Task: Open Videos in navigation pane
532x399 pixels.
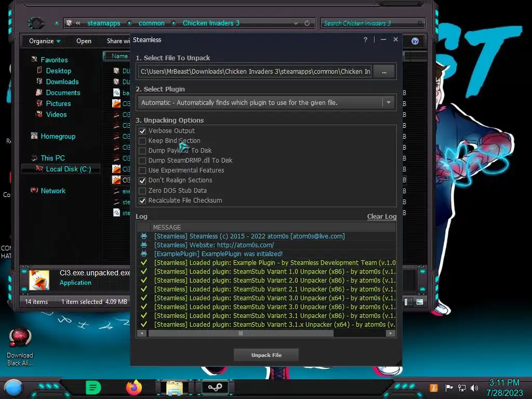Action: (56, 114)
